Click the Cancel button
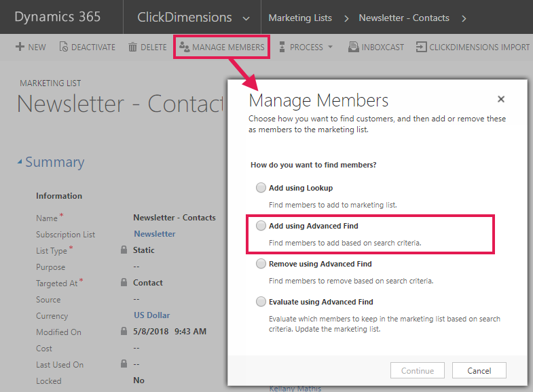Image resolution: width=533 pixels, height=392 pixels. [479, 370]
